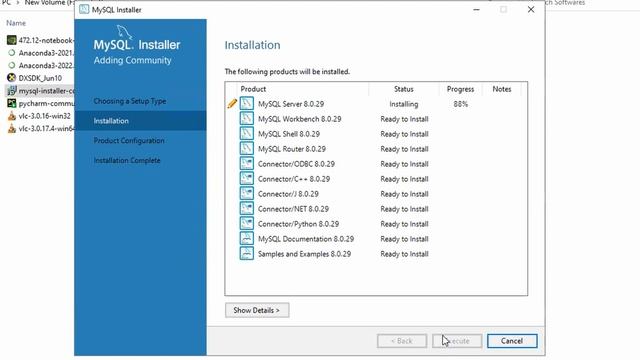Click the Connector/ODBC 8.0.29 product icon
The height and width of the screenshot is (360, 640).
(x=247, y=164)
